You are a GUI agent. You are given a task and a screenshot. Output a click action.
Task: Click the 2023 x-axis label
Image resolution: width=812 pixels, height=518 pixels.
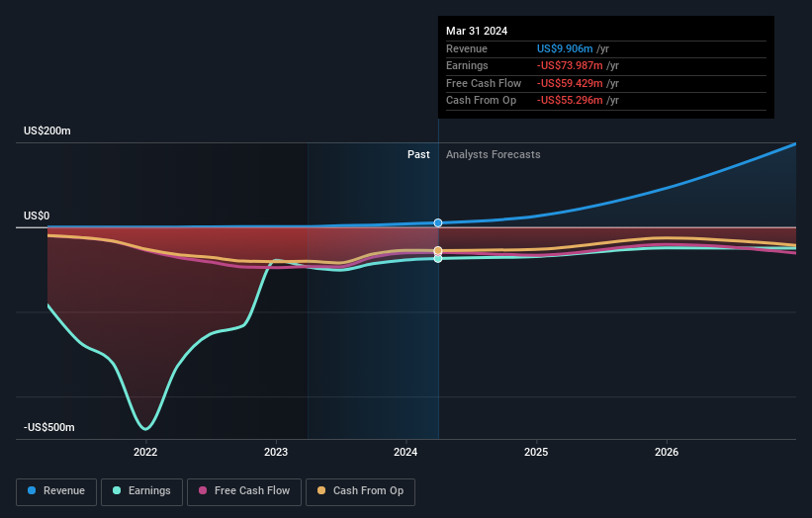tap(276, 452)
